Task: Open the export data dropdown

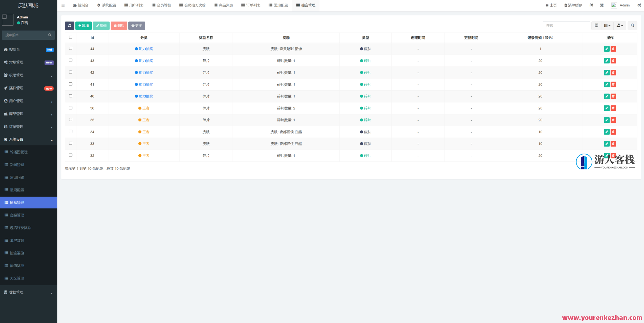Action: [x=620, y=26]
